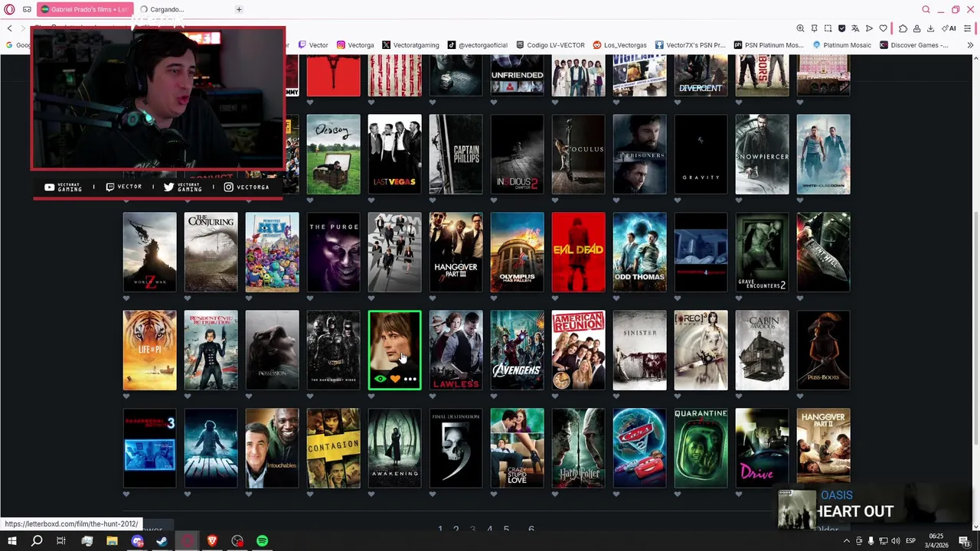Click the send arrow flow icon

tap(869, 28)
